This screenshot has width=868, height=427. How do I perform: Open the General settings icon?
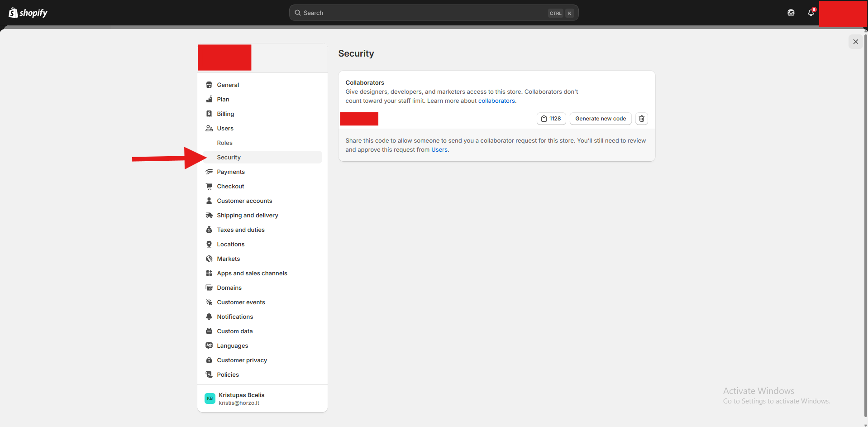(x=209, y=85)
